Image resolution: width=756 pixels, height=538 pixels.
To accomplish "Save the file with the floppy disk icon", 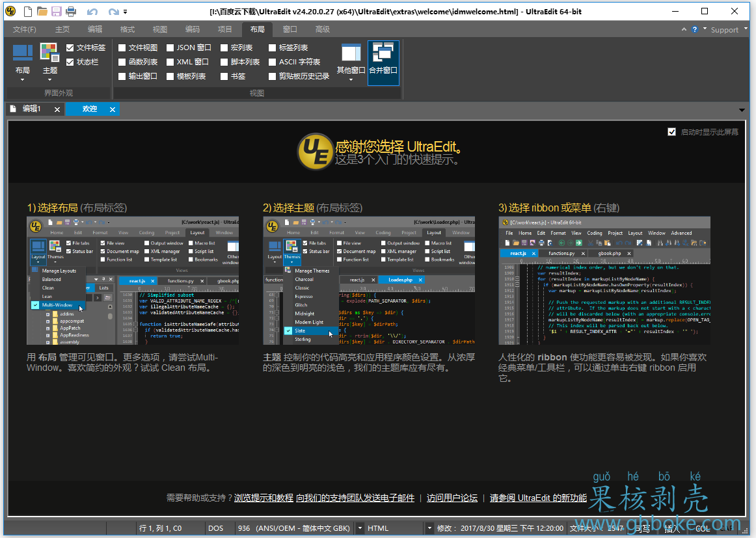I will click(x=56, y=11).
